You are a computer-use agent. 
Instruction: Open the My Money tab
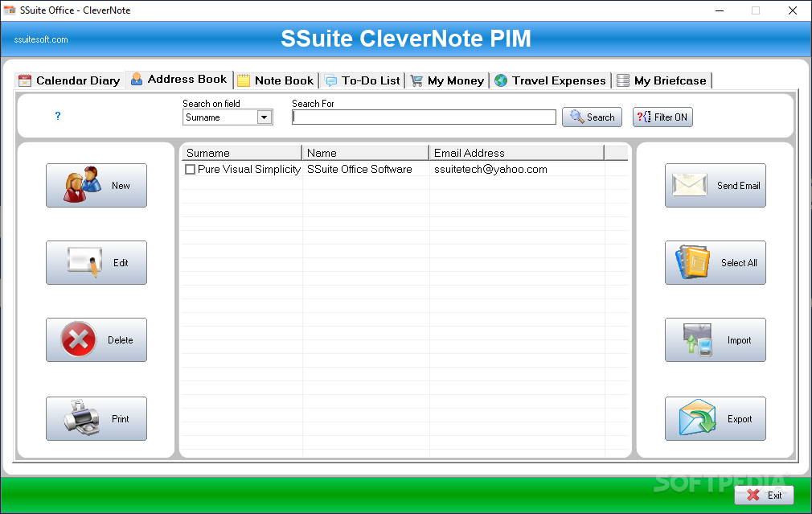pyautogui.click(x=448, y=80)
